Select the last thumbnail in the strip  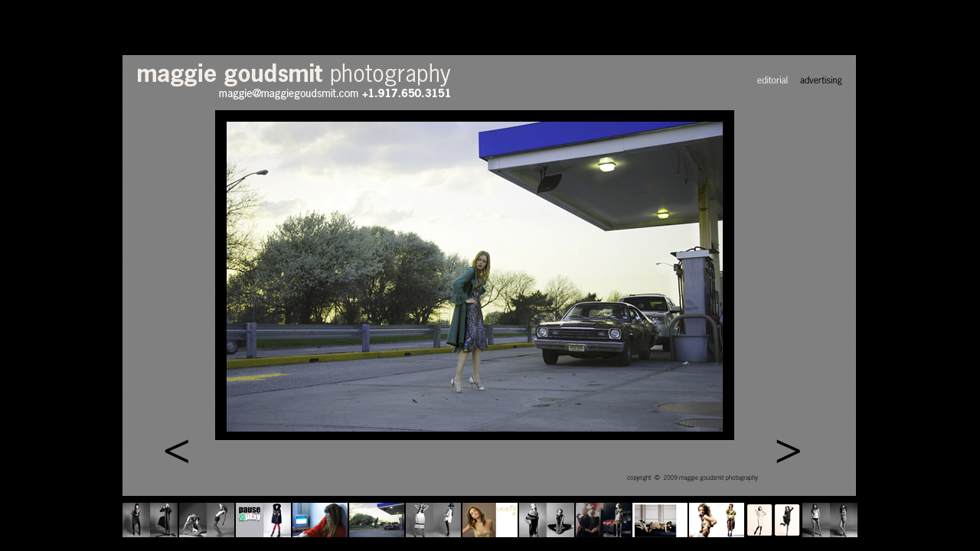click(x=830, y=520)
